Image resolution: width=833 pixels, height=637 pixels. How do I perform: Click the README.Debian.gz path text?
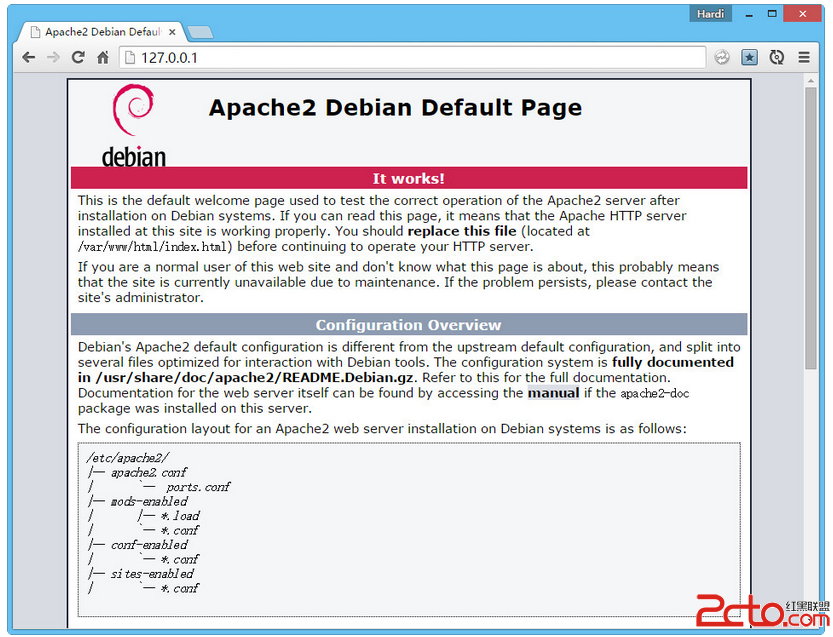tap(254, 378)
